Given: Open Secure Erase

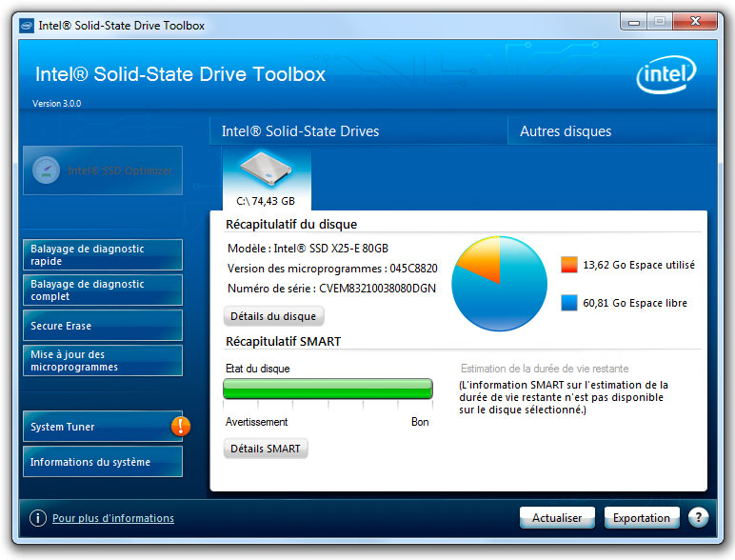Looking at the screenshot, I should 103,326.
